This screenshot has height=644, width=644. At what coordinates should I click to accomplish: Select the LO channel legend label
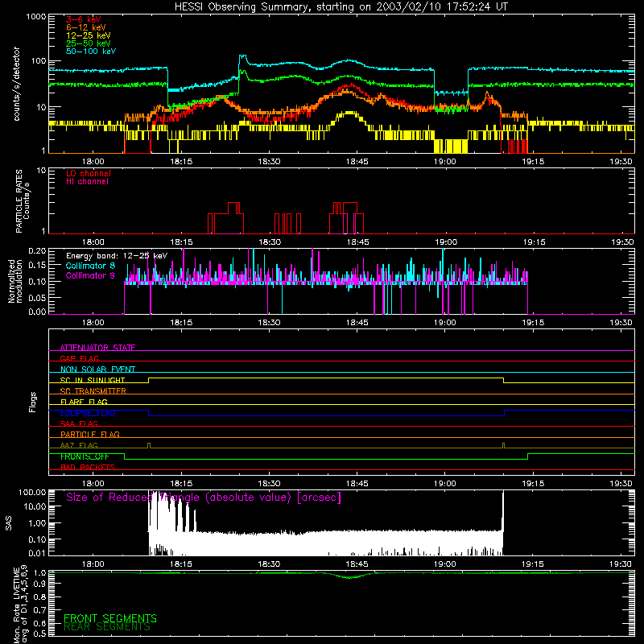89,173
